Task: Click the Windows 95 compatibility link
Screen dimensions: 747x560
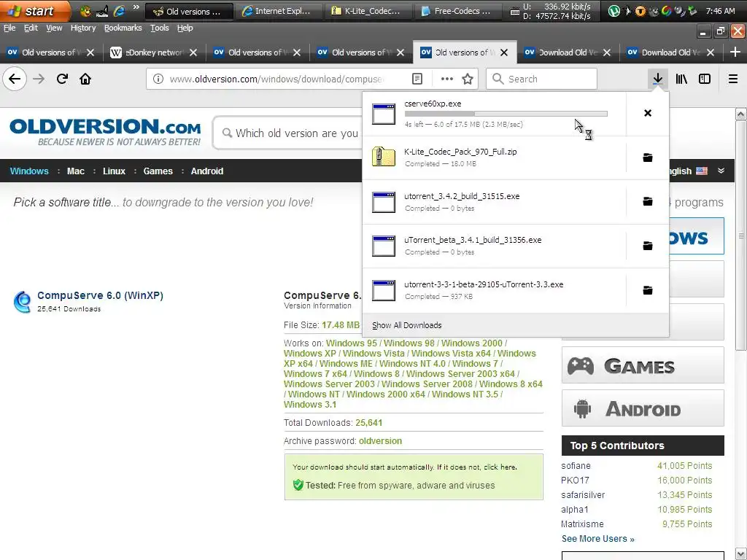Action: click(352, 343)
